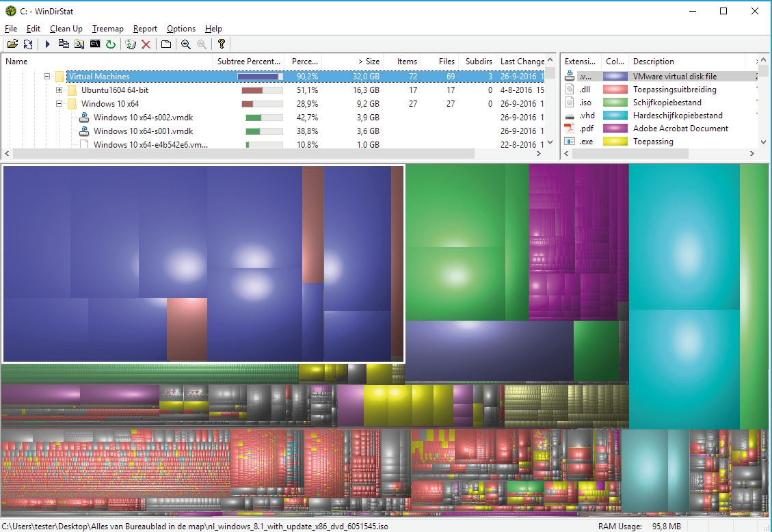Click the yellow question mark Help icon

(222, 44)
